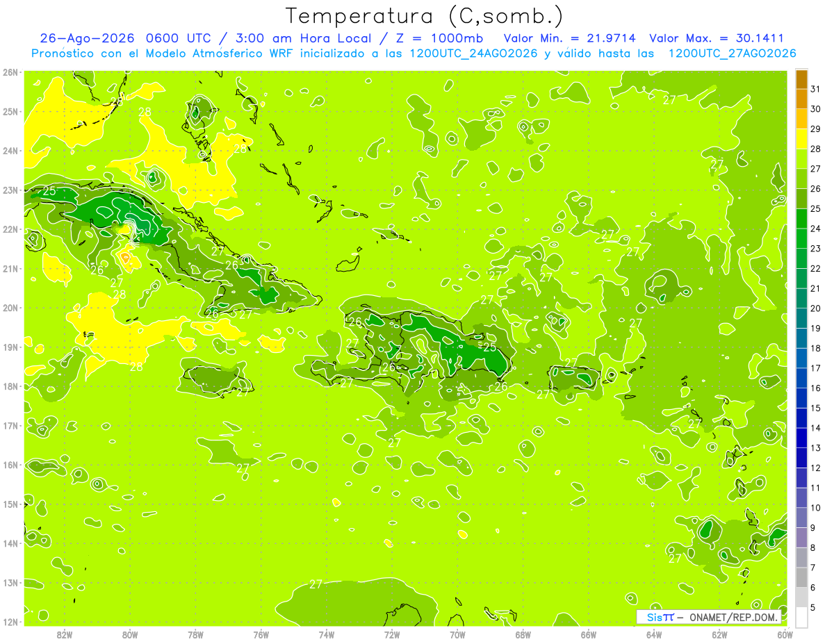Click the latitude axis label '26N'
Image resolution: width=834 pixels, height=644 pixels.
coord(10,72)
